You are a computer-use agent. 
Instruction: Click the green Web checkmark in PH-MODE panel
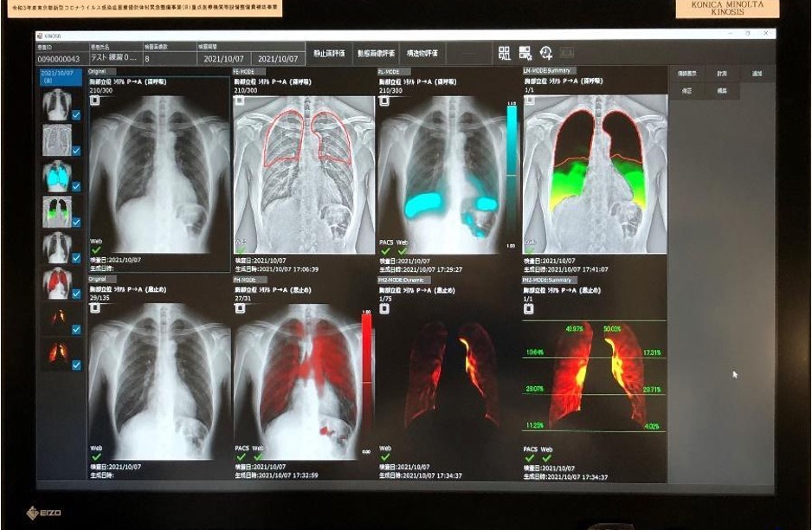pos(259,457)
